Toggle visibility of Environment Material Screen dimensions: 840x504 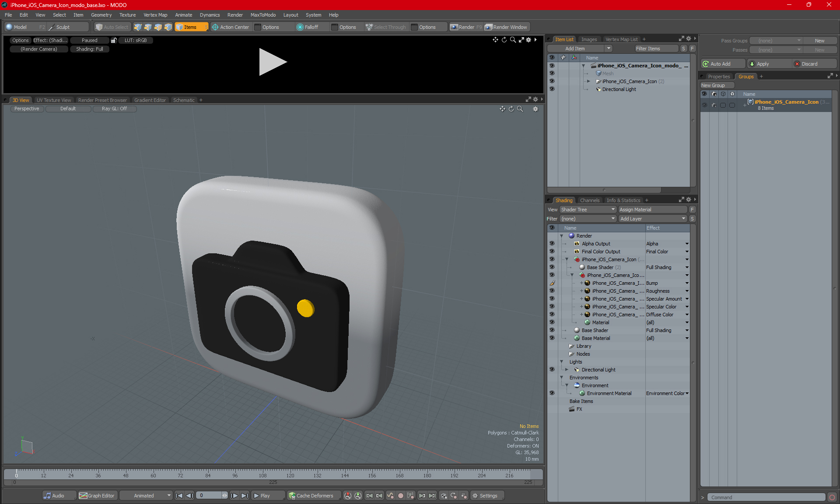(552, 393)
